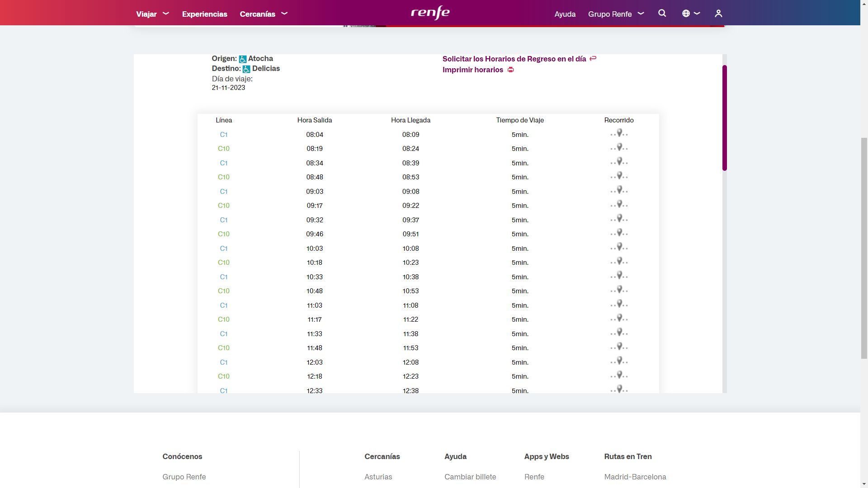Show route map for 11:17 train
The height and width of the screenshot is (488, 868).
click(x=619, y=319)
